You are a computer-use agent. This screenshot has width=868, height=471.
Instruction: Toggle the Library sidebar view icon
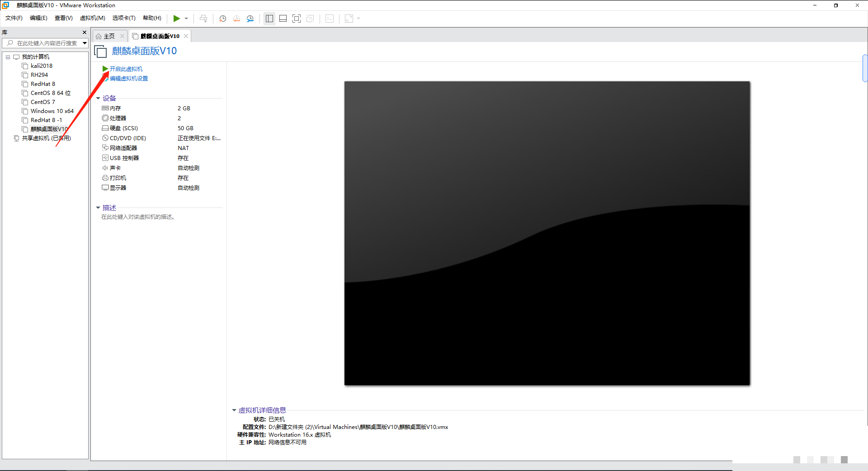pos(269,19)
